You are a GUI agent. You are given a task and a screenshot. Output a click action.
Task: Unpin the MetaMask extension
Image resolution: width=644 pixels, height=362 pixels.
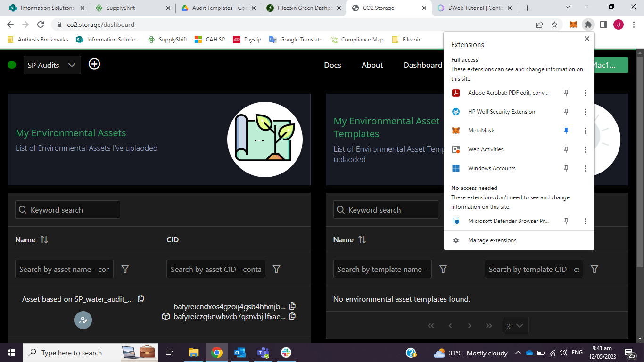(566, 131)
